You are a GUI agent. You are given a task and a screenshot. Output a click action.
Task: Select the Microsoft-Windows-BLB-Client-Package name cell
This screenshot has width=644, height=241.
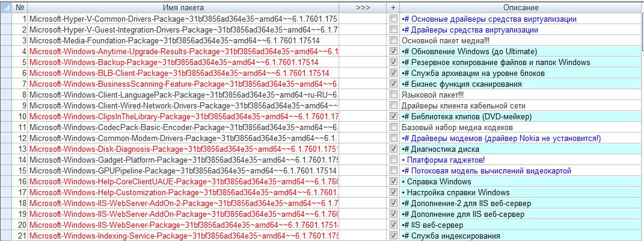coord(183,74)
